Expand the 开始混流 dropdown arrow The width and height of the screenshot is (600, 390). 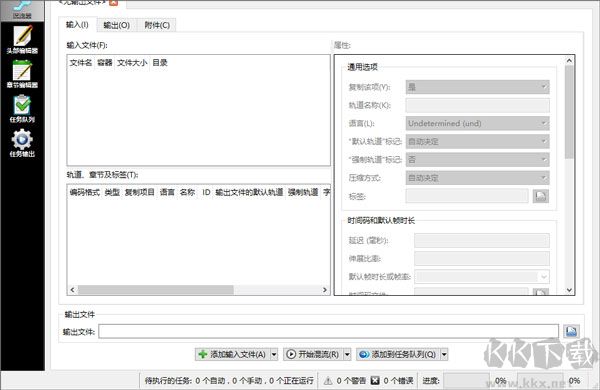[x=347, y=354]
